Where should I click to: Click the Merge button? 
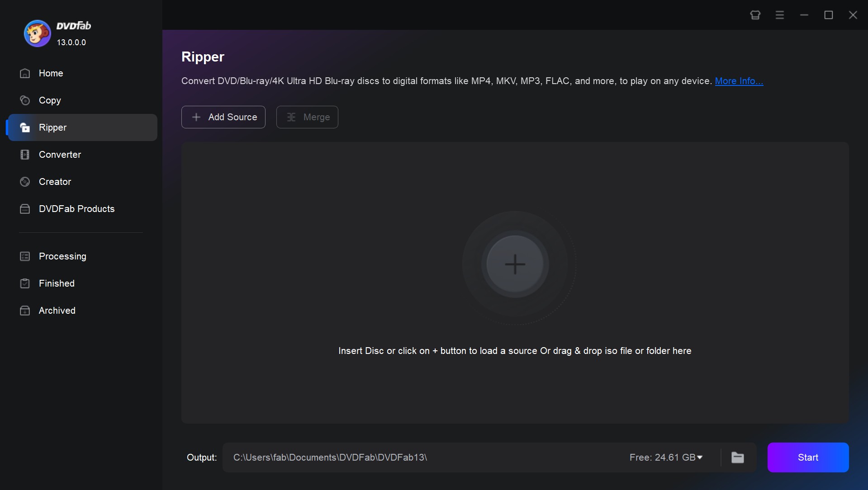(x=307, y=117)
